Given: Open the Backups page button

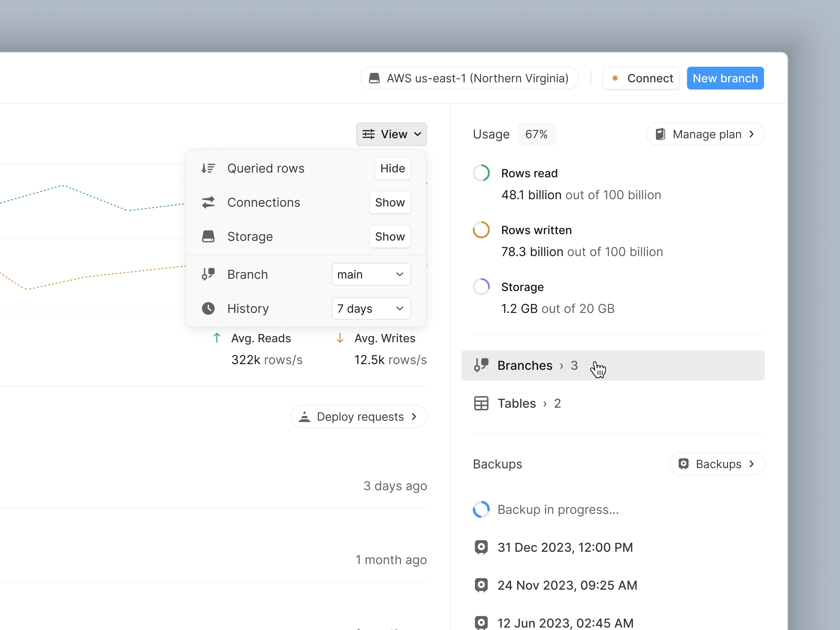Looking at the screenshot, I should coord(717,464).
